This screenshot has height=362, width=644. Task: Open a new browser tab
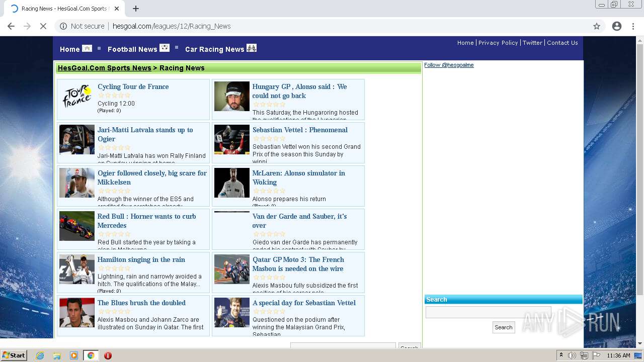coord(136,9)
